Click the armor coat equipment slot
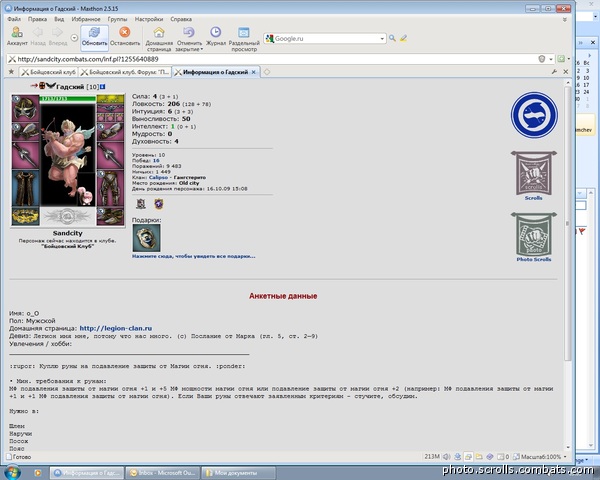 pyautogui.click(x=25, y=188)
